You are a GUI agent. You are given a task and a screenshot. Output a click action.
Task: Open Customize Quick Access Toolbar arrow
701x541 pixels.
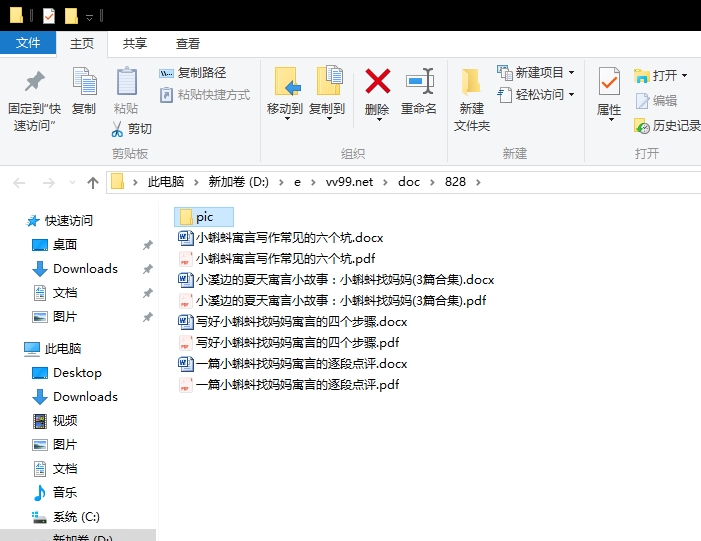pos(89,17)
